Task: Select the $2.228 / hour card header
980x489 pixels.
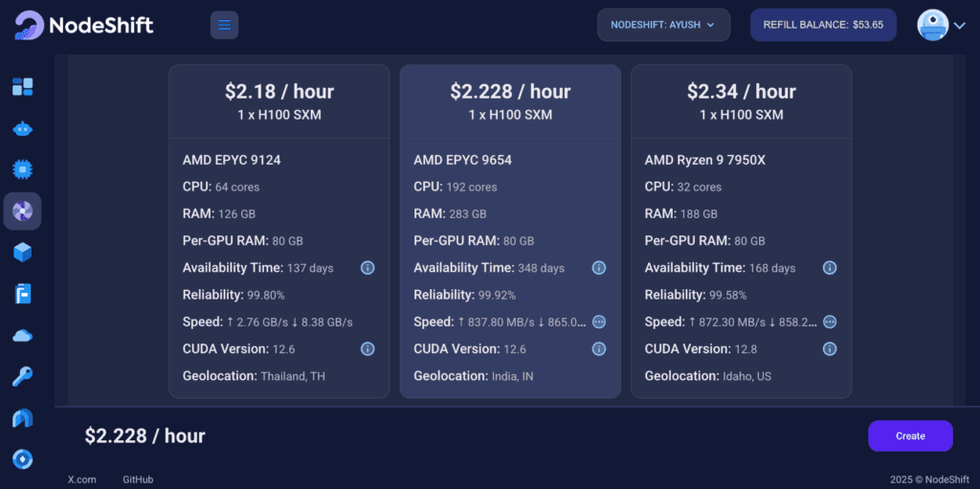Action: [510, 101]
